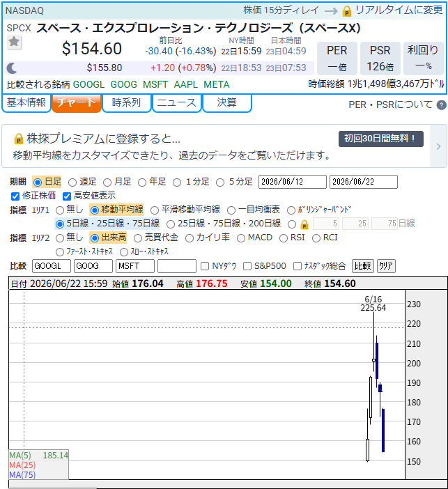Select 無し for indicator area 1
This screenshot has width=448, height=489.
coord(60,210)
